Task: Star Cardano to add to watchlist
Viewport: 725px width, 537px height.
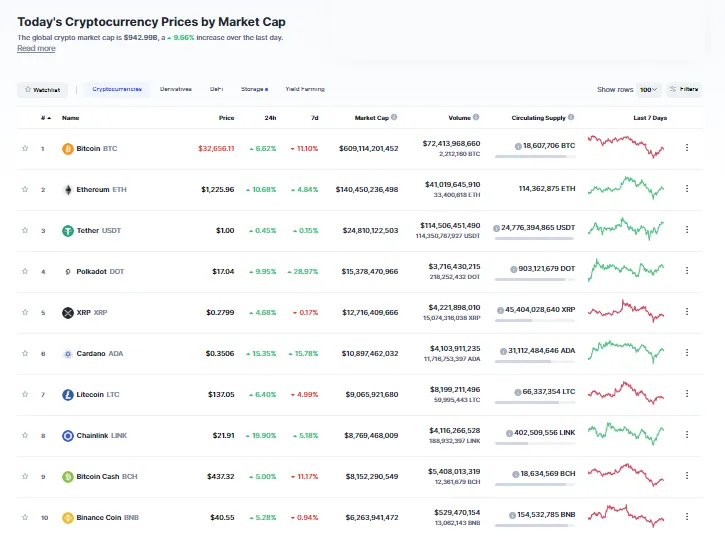Action: (25, 353)
